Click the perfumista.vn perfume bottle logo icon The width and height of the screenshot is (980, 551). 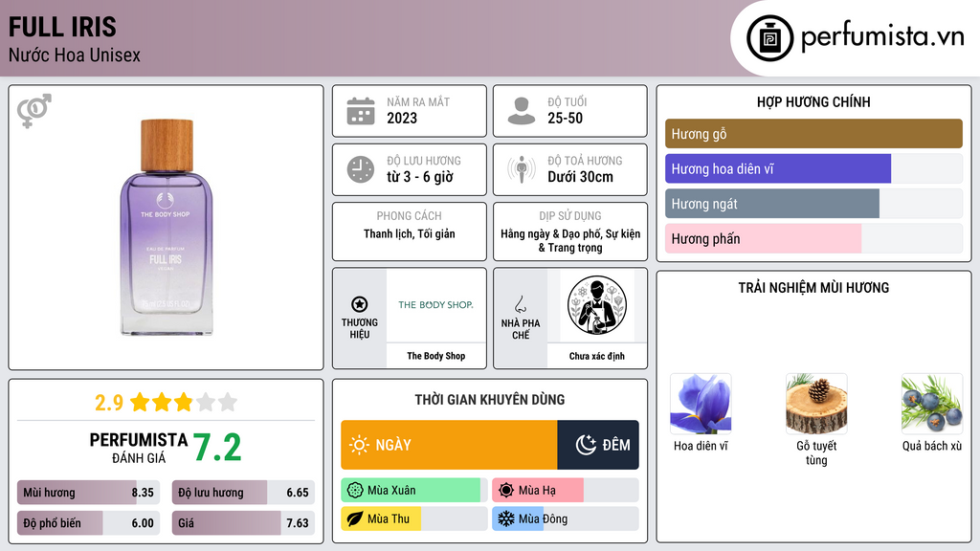pos(769,38)
